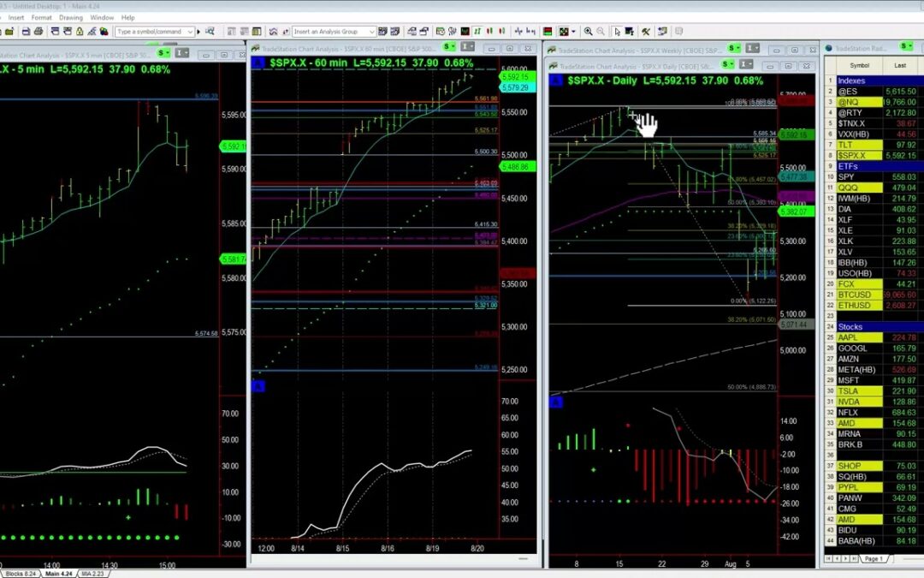Toggle symbol link S on Daily chart

pyautogui.click(x=728, y=63)
